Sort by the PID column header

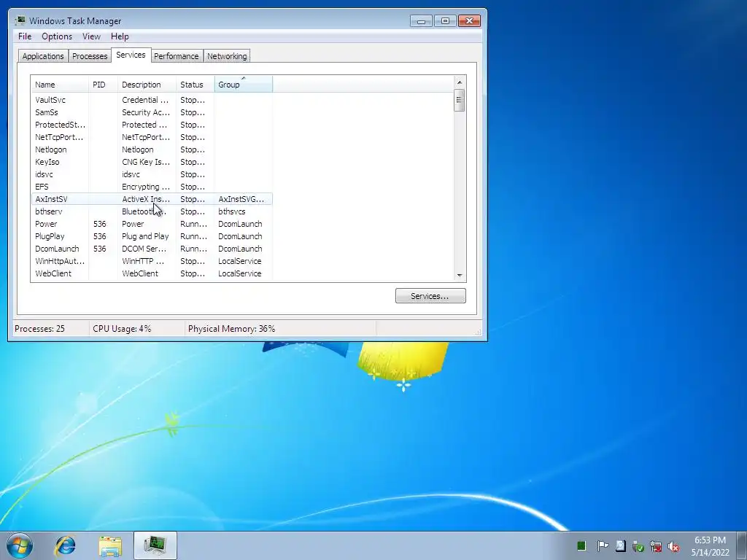[x=103, y=85]
